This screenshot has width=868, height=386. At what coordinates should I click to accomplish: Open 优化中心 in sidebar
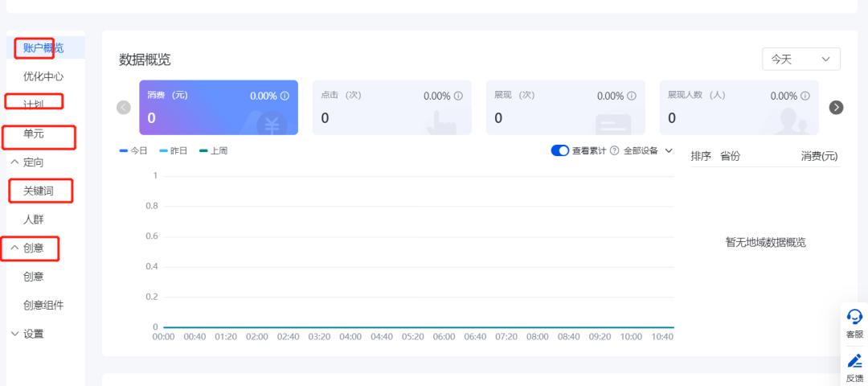tap(43, 76)
